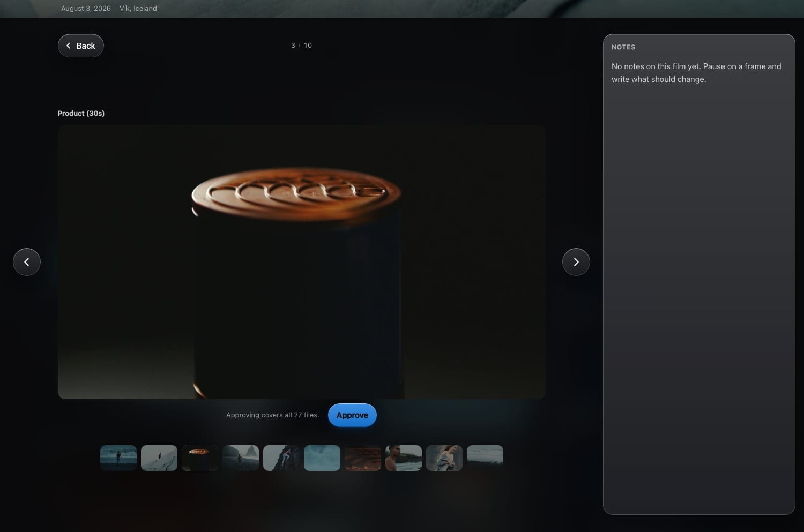The image size is (804, 532).
Task: Click the '3 / 10' position counter
Action: point(301,46)
